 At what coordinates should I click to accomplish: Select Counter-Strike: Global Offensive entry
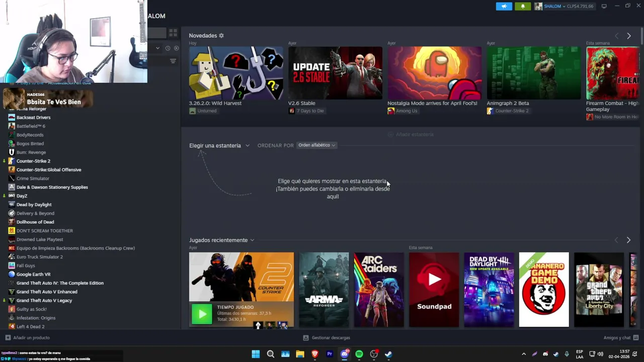click(x=49, y=169)
